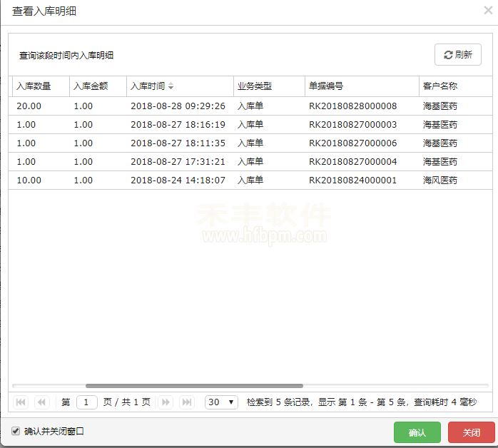Screen dimensions: 498x448
Task: Open the page size dropdown showing 30
Action: click(x=221, y=402)
